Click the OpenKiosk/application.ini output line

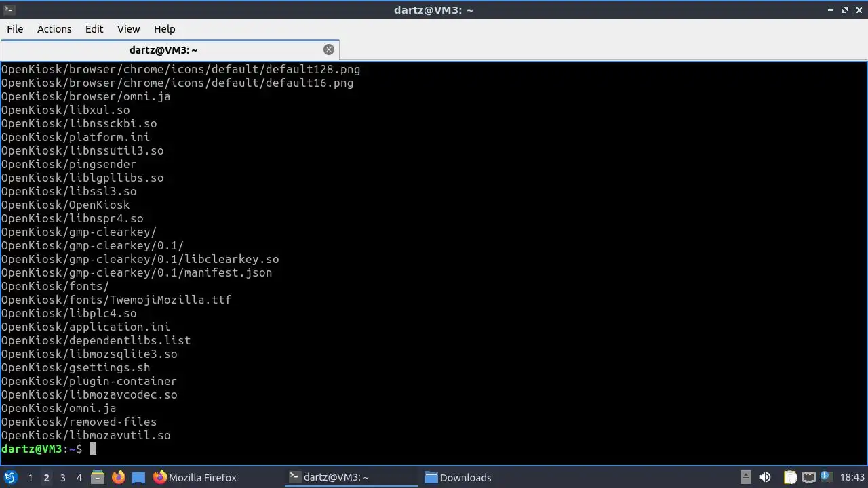pyautogui.click(x=85, y=327)
